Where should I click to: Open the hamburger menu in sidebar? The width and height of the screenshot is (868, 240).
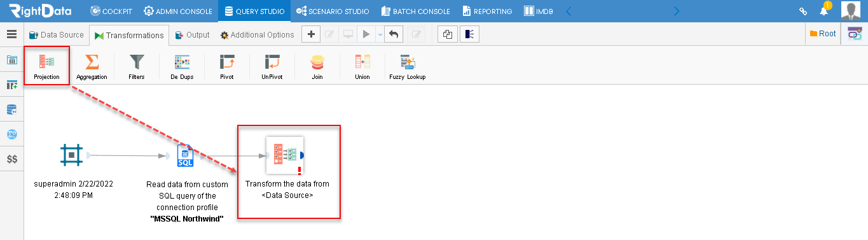point(11,35)
